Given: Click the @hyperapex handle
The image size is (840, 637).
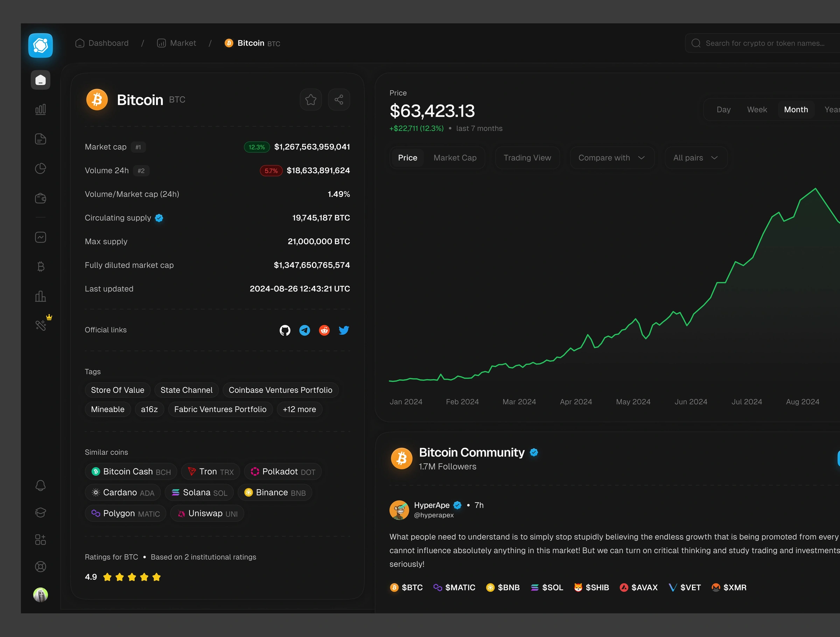Looking at the screenshot, I should click(434, 515).
